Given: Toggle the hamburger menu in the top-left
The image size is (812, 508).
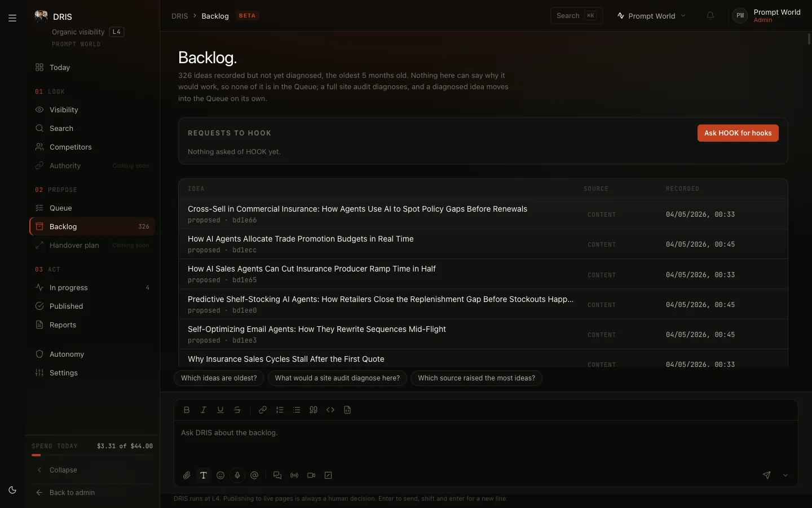Looking at the screenshot, I should coord(12,18).
